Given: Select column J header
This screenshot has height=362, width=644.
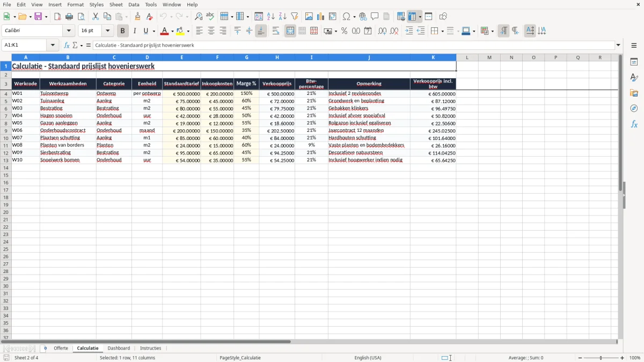Looking at the screenshot, I should click(x=369, y=57).
